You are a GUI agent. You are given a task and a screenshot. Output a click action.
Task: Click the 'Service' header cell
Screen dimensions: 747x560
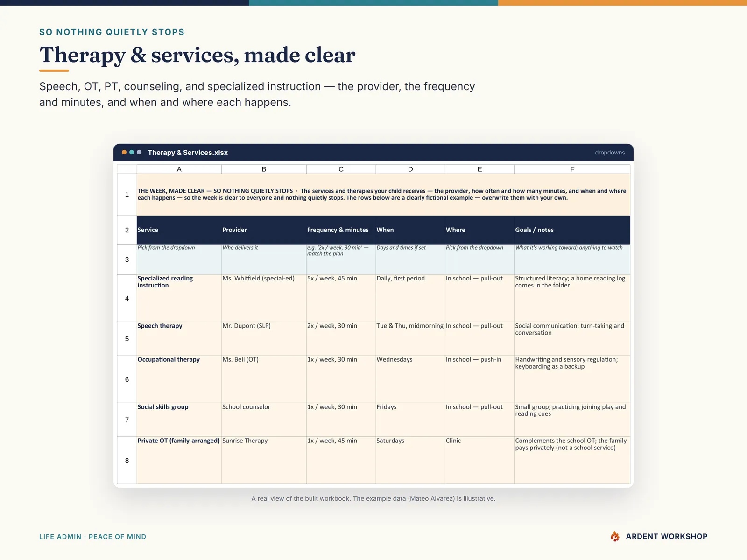[179, 230]
